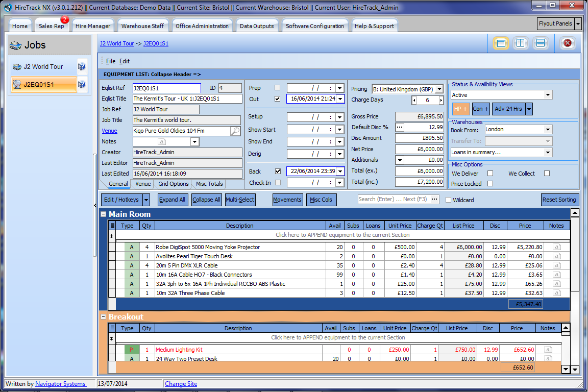Click the venue search magnifier icon

[235, 131]
